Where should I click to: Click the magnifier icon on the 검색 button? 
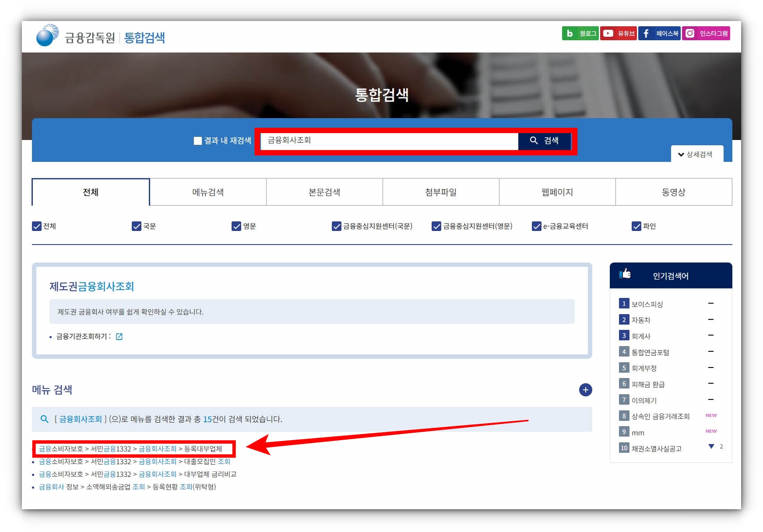[x=534, y=141]
